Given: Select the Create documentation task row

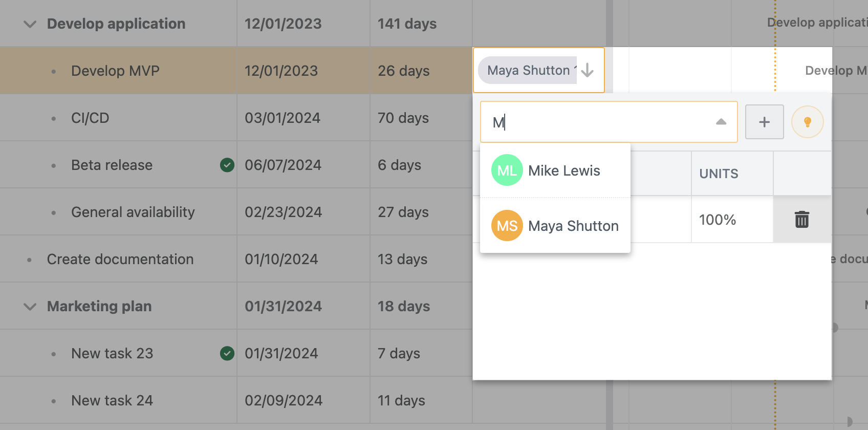Looking at the screenshot, I should (120, 259).
